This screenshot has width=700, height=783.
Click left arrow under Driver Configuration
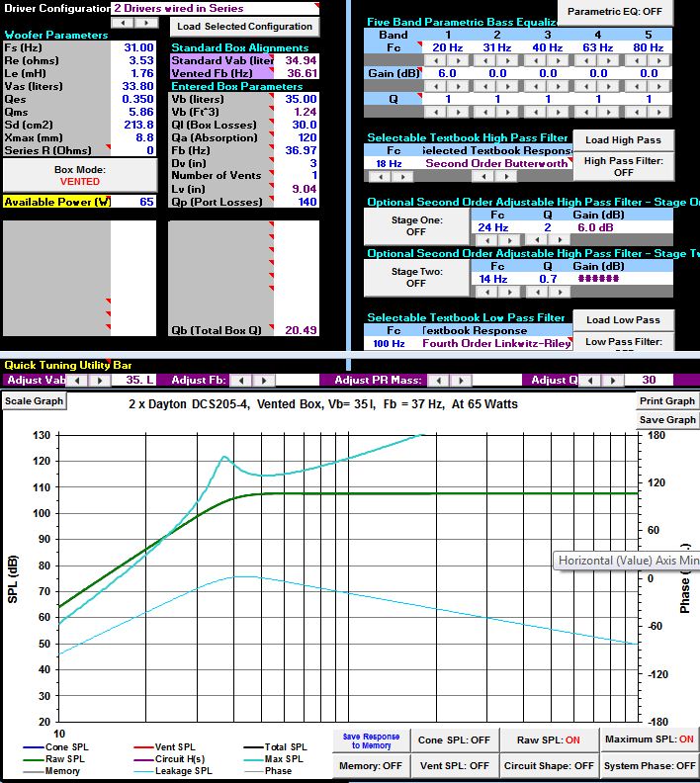pos(123,23)
